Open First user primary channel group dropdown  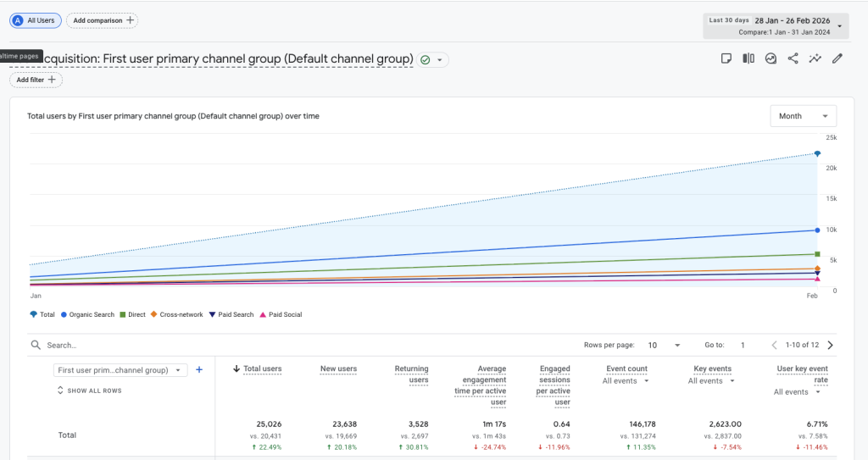point(120,370)
